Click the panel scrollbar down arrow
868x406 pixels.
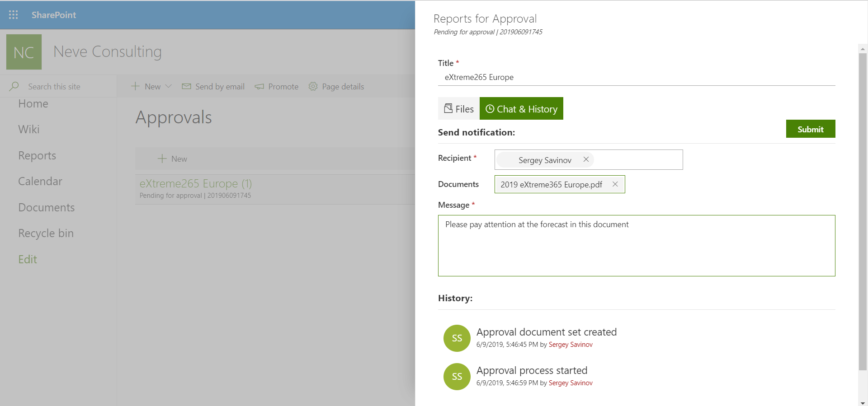863,402
